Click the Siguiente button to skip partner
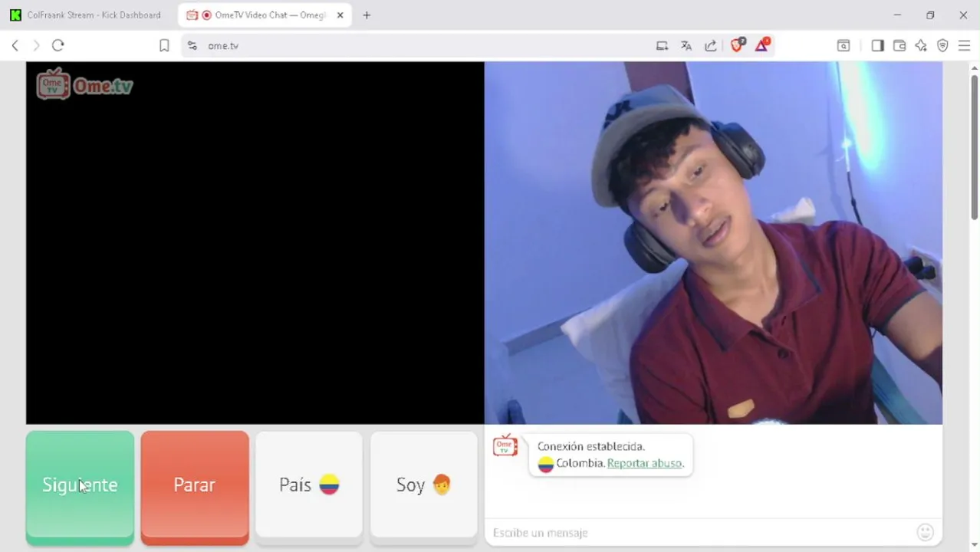Screen dimensions: 980x552 (80, 488)
